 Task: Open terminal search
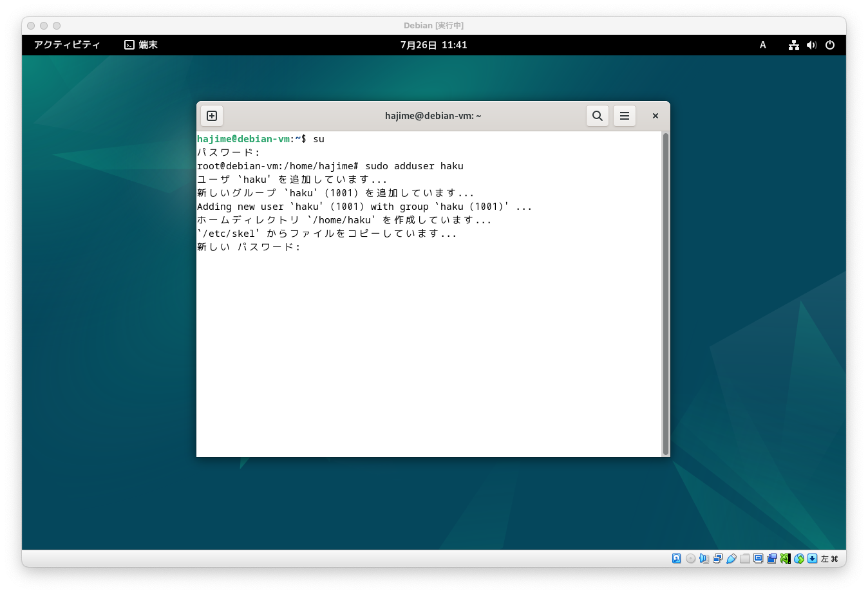coord(598,116)
